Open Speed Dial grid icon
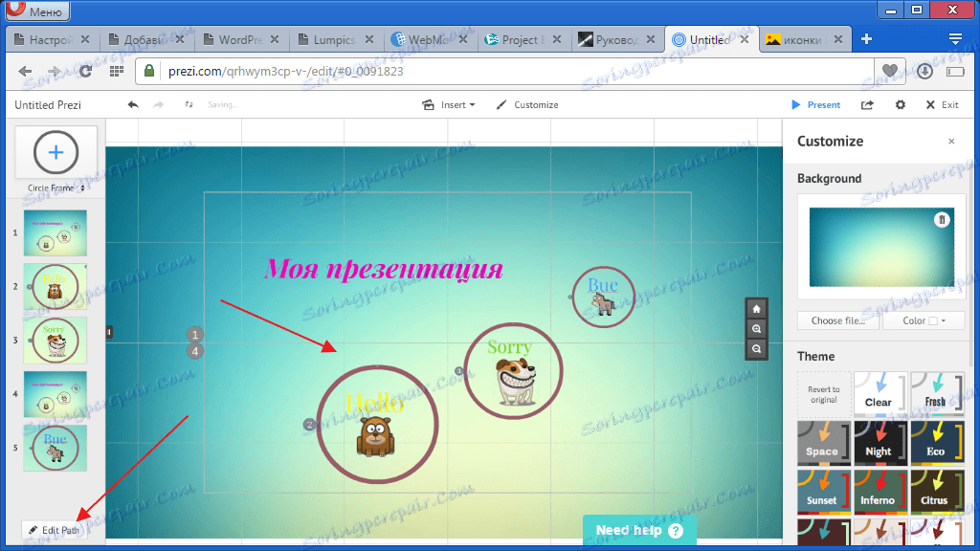The width and height of the screenshot is (980, 551). click(x=116, y=71)
